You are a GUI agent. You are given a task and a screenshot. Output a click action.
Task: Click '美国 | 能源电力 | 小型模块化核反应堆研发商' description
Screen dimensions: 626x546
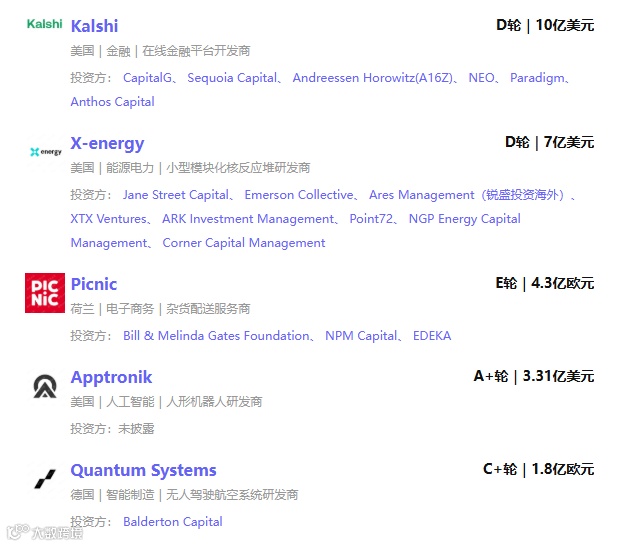point(190,168)
